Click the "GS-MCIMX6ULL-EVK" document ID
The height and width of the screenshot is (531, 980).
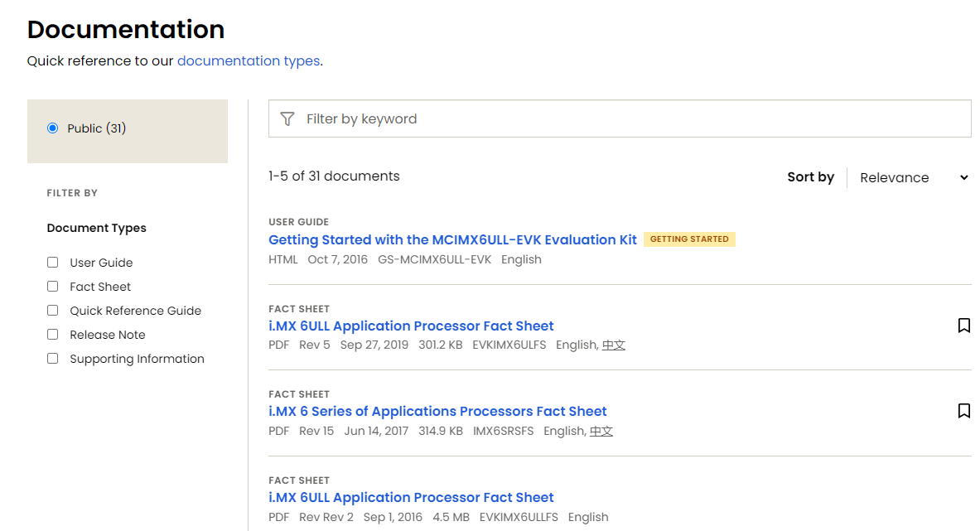(x=434, y=259)
